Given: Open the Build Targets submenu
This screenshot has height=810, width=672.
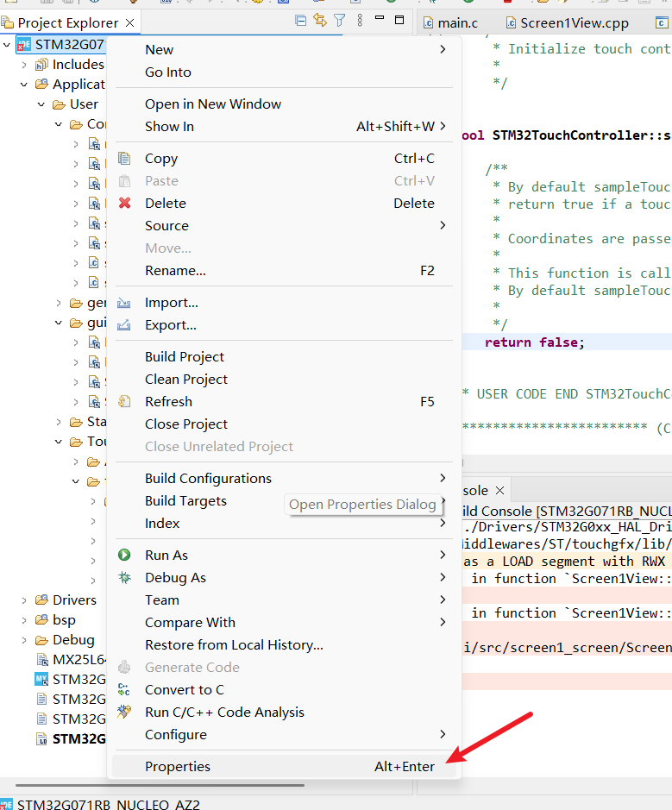Looking at the screenshot, I should coord(284,501).
